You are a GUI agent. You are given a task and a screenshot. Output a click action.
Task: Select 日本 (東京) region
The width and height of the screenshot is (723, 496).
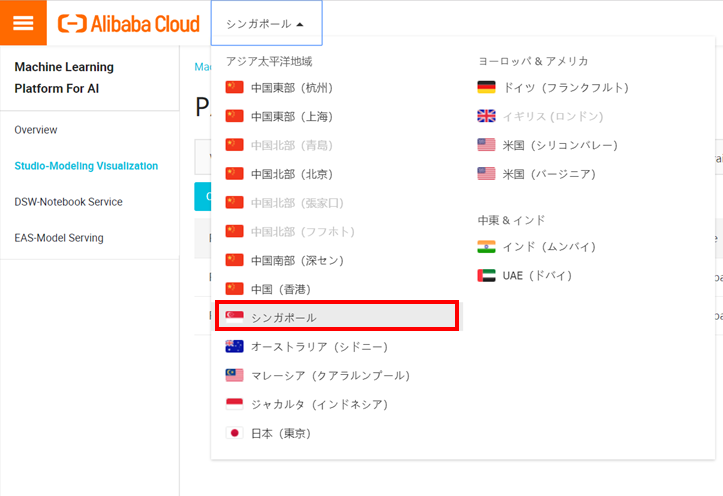click(x=280, y=433)
